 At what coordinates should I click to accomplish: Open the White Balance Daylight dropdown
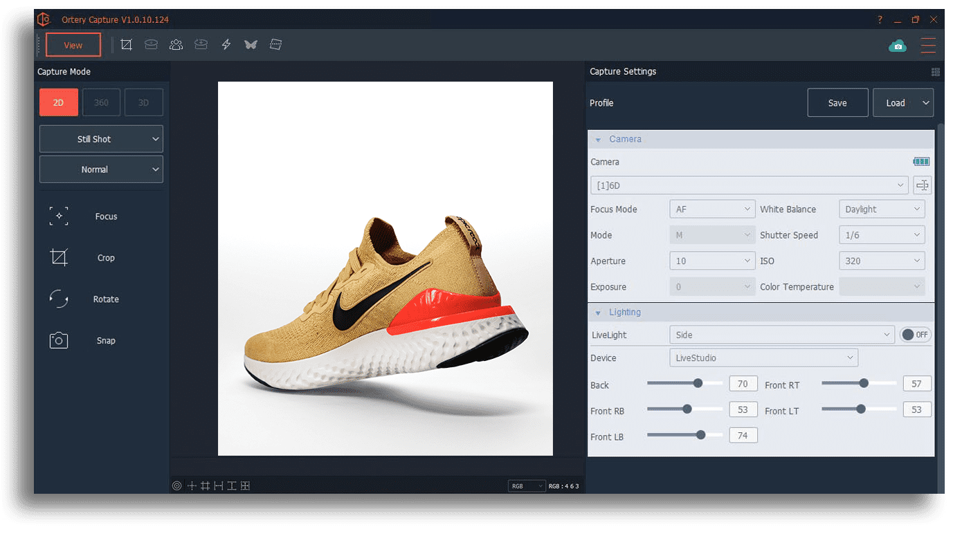[x=882, y=209]
